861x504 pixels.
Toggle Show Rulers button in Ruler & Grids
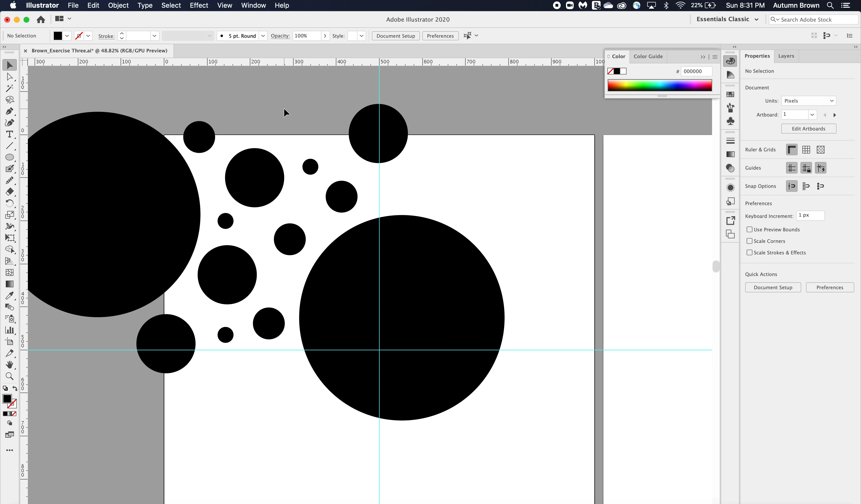point(792,150)
